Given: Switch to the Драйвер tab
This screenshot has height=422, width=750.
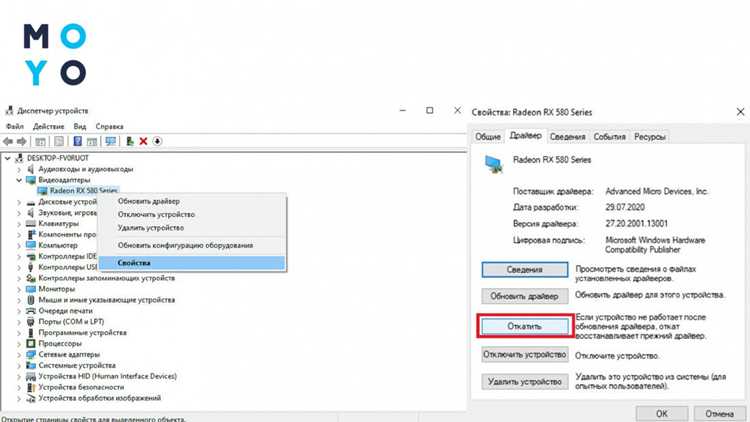Looking at the screenshot, I should (x=525, y=136).
